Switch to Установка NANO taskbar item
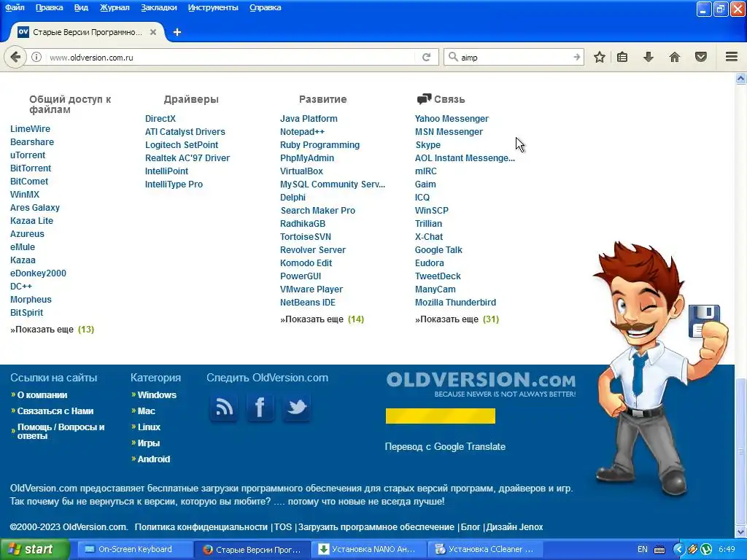 369,549
